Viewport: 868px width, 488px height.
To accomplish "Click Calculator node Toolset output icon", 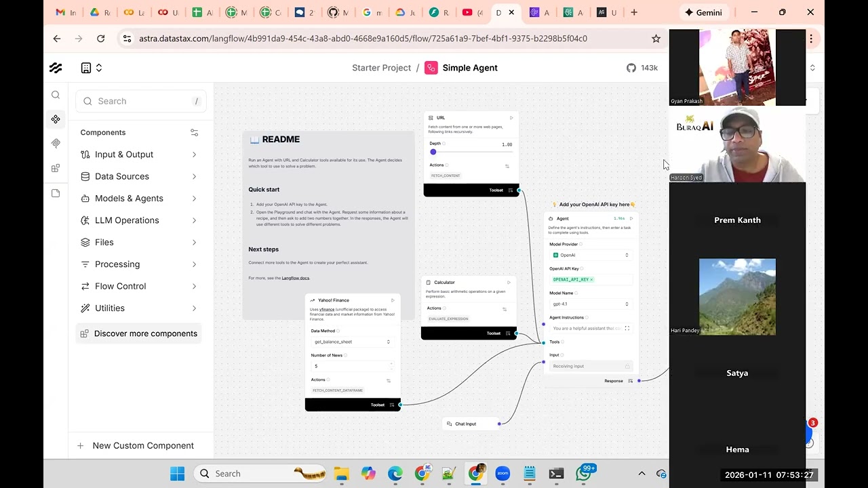I will pyautogui.click(x=508, y=333).
